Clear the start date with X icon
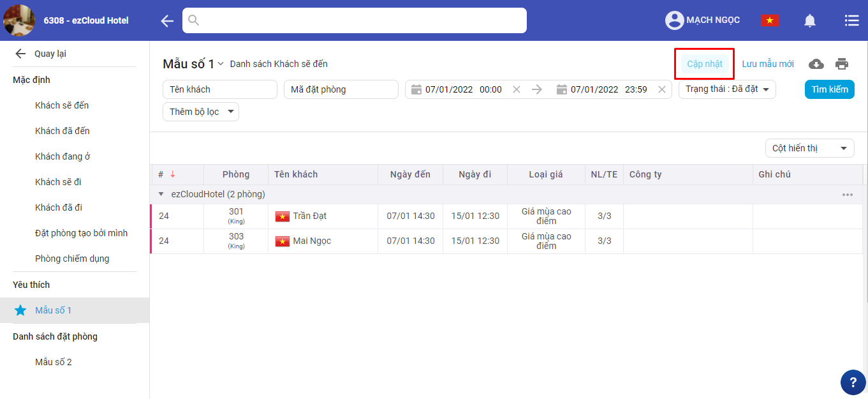This screenshot has height=399, width=868. click(517, 89)
